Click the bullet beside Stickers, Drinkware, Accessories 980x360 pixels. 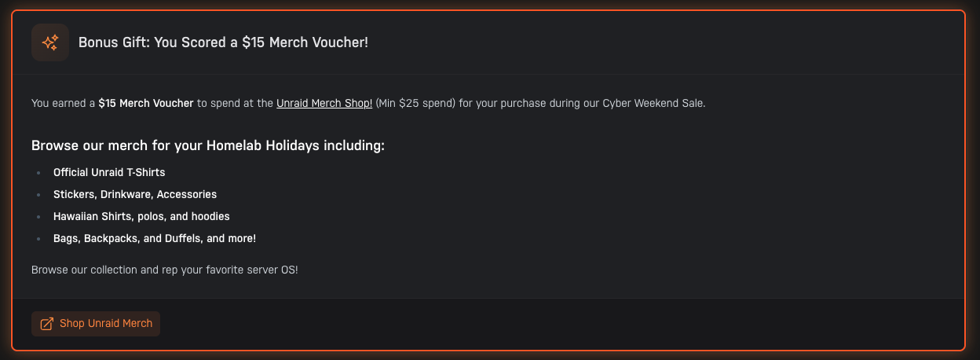38,194
